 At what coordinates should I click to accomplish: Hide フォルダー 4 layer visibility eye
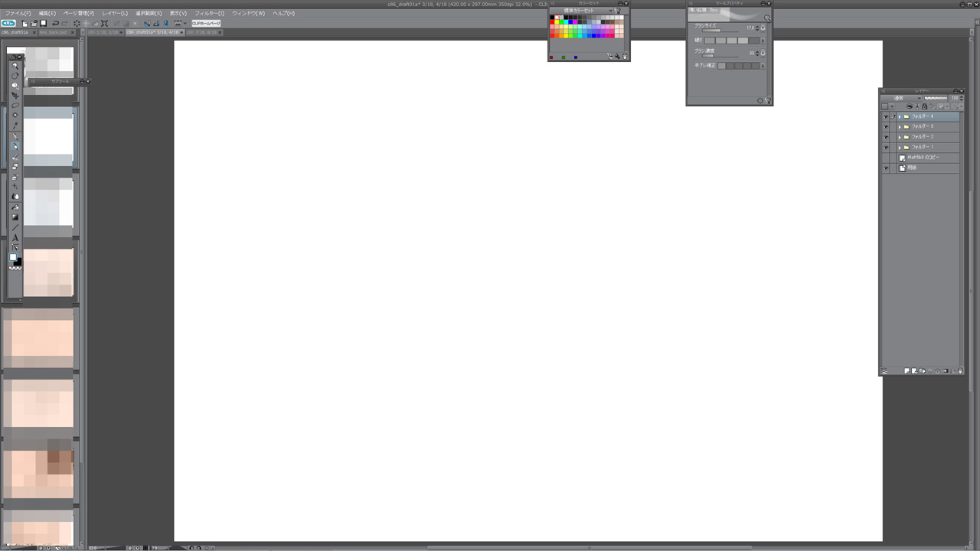coord(886,116)
